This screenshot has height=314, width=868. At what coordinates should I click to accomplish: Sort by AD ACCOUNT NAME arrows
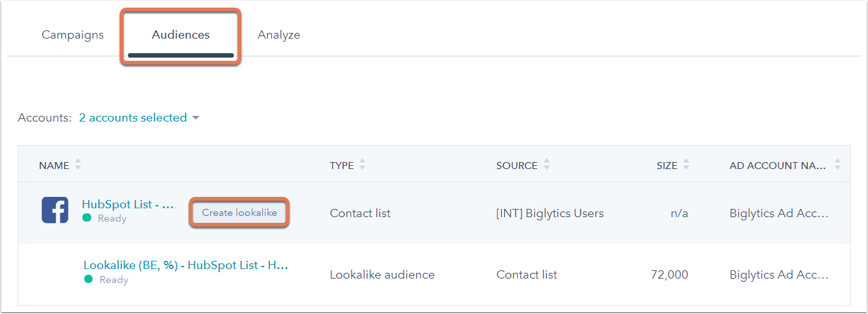[838, 165]
